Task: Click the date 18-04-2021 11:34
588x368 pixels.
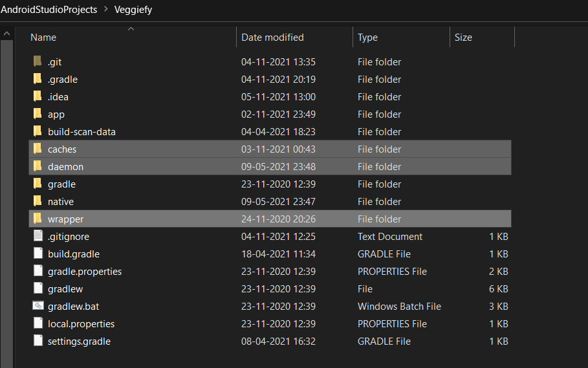Action: pyautogui.click(x=278, y=254)
